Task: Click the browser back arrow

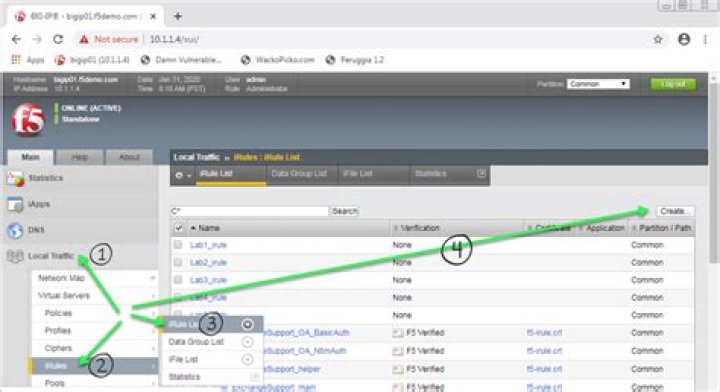Action: (17, 39)
